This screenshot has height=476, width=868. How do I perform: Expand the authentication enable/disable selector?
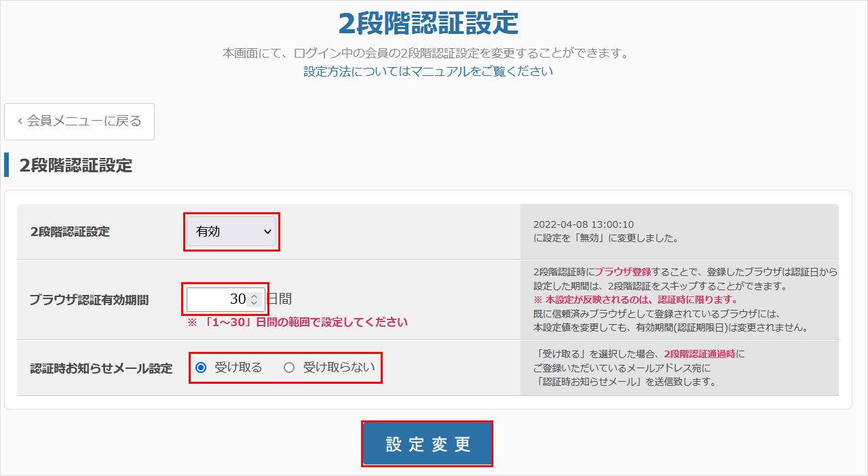[x=231, y=231]
